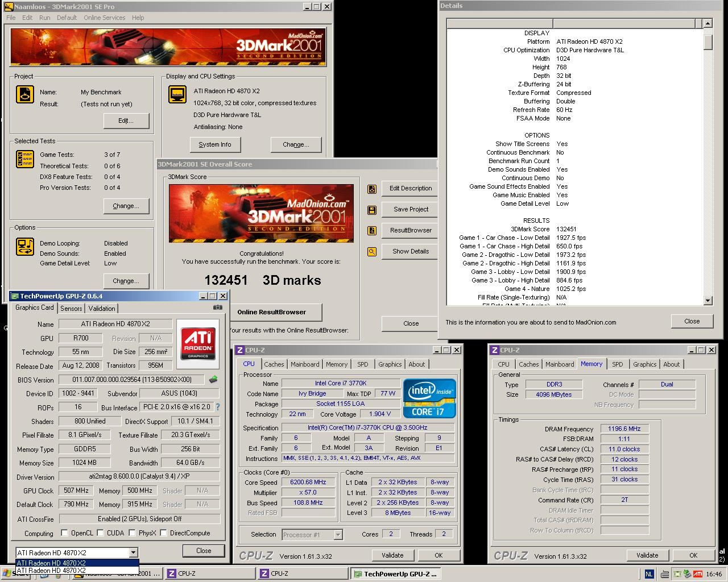Open the Mainboard tab in the CPU-Z processor window
728x582 pixels.
[305, 364]
